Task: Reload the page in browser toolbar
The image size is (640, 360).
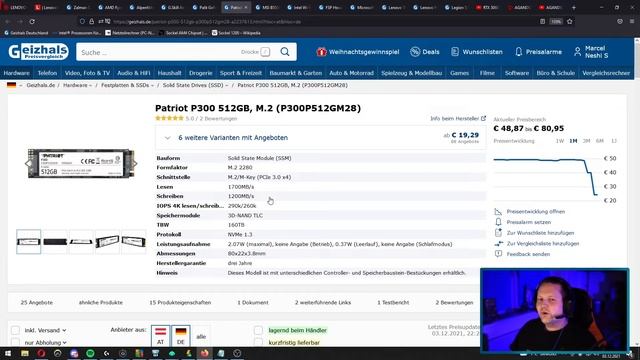Action: click(x=32, y=21)
